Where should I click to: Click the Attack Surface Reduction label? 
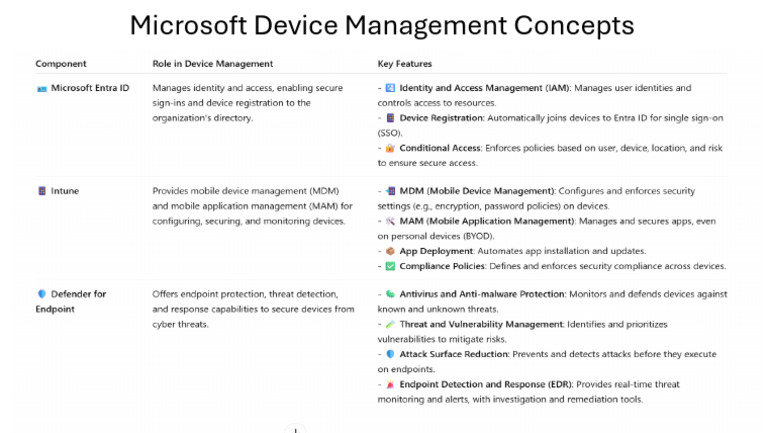454,354
